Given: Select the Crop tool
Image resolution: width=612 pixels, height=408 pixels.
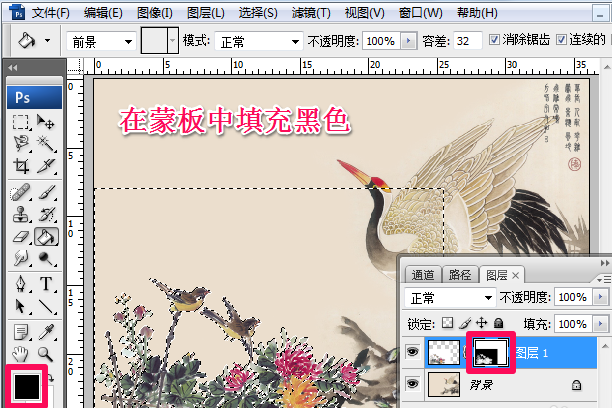Looking at the screenshot, I should (20, 166).
